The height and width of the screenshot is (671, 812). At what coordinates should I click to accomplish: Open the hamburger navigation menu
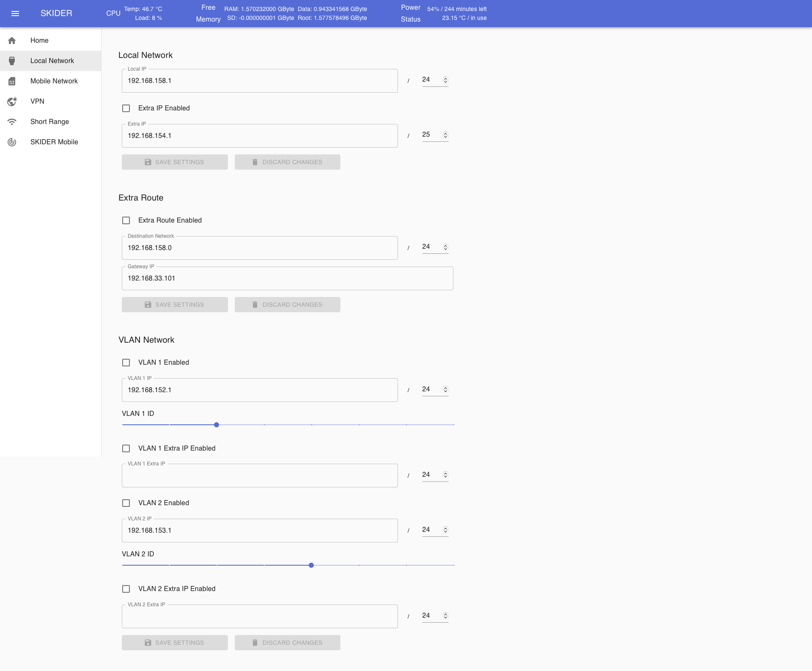tap(15, 14)
